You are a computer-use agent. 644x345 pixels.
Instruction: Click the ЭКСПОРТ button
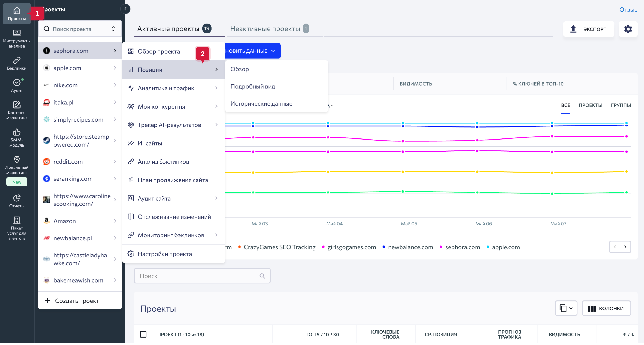pos(589,29)
